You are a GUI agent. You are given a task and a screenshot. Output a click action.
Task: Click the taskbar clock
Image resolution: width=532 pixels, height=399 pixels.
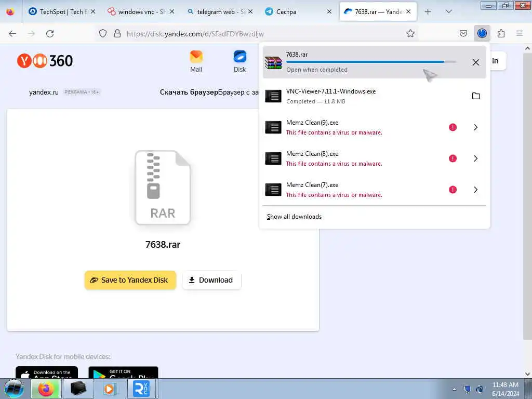pyautogui.click(x=506, y=389)
